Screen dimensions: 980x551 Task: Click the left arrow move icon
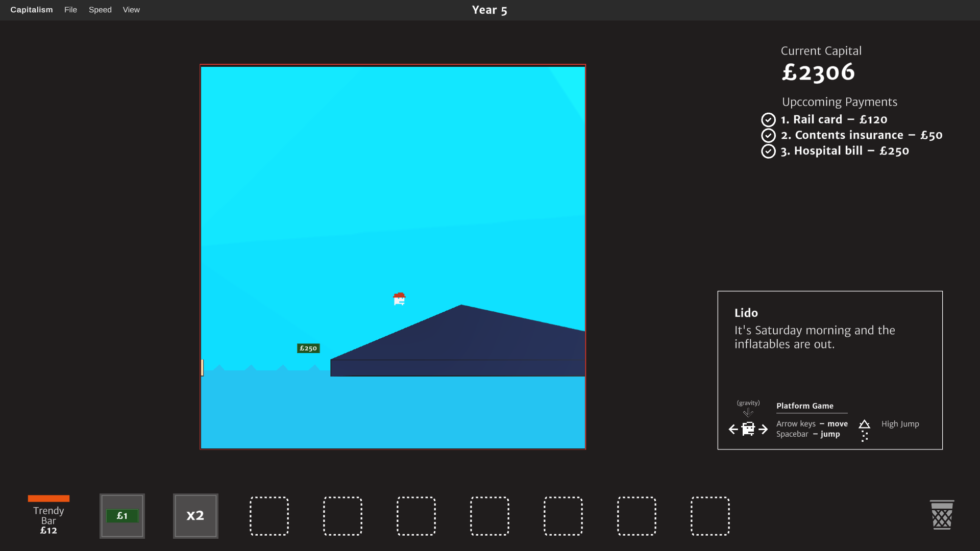pyautogui.click(x=733, y=429)
